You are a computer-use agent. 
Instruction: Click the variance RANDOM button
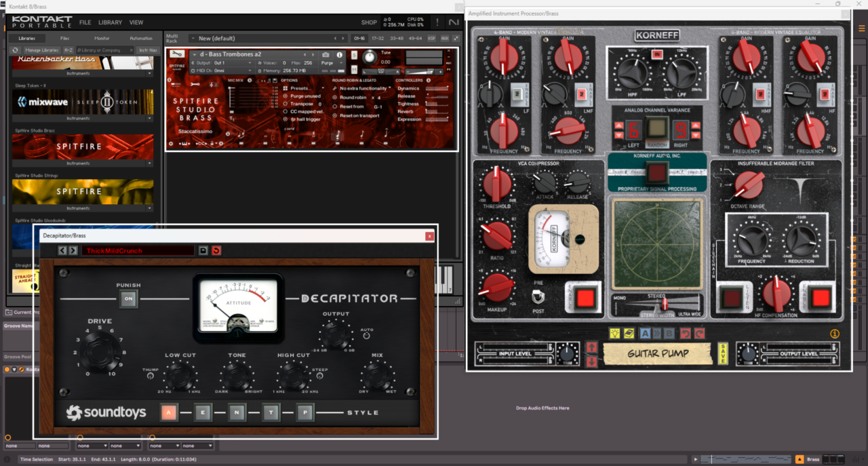(x=656, y=127)
